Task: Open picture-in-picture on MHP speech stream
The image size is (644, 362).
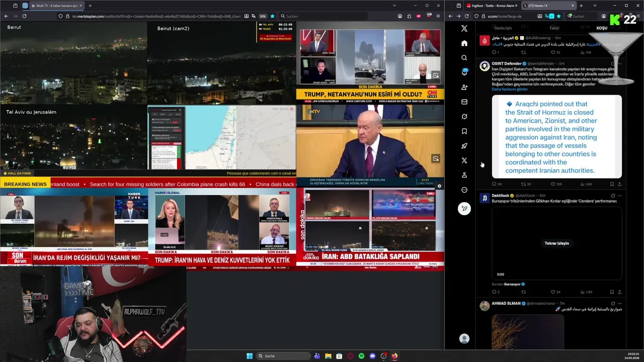Action: point(436,159)
